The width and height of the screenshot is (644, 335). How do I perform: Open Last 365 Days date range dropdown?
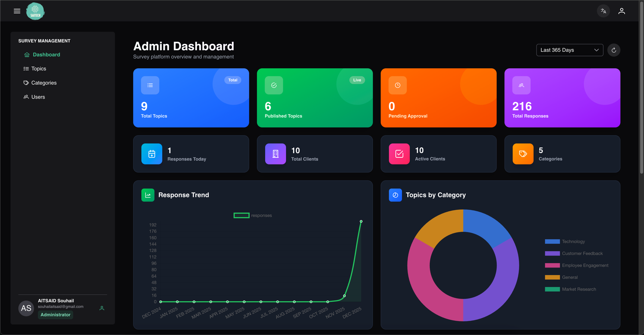[x=569, y=50]
